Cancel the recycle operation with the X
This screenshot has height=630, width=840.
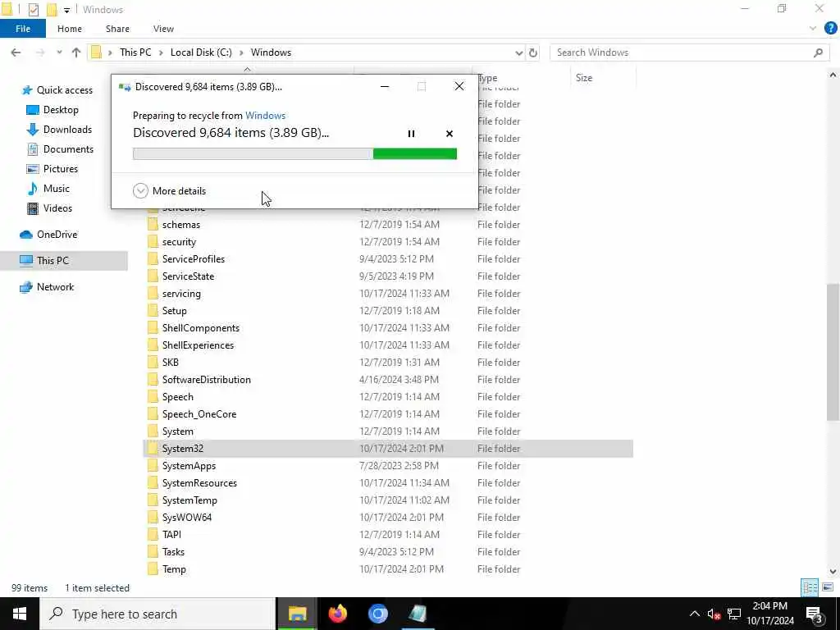point(450,134)
